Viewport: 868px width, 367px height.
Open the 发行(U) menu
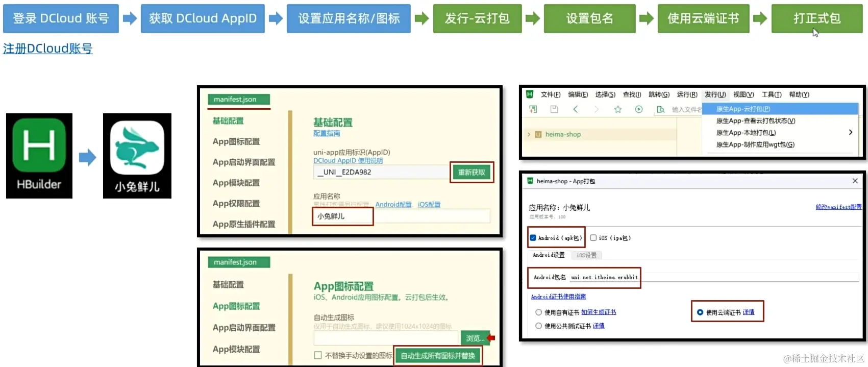click(715, 94)
